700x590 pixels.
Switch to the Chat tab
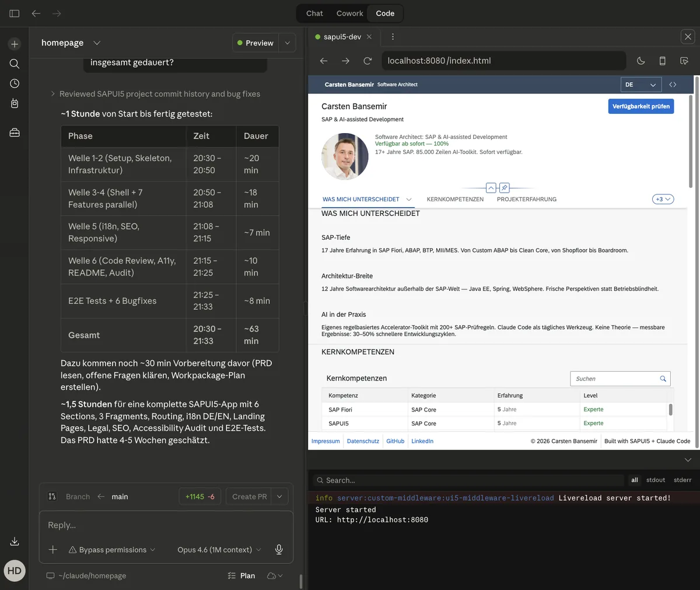pyautogui.click(x=314, y=13)
